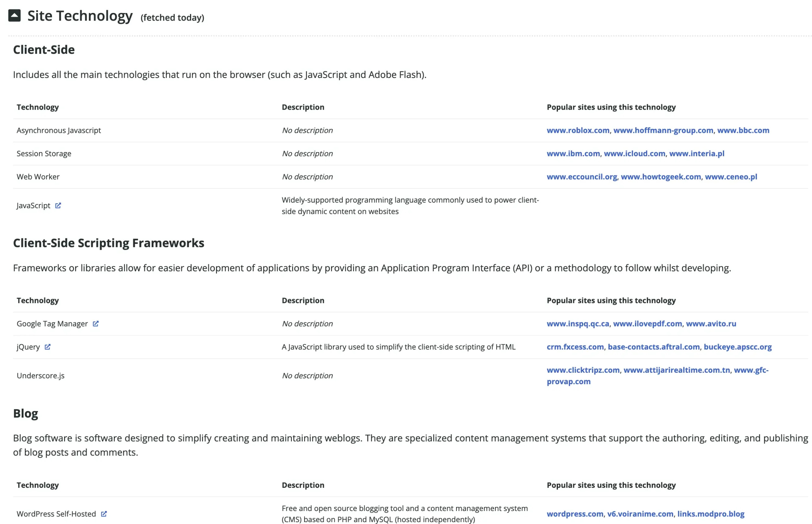Open the wordpress.com link
The width and height of the screenshot is (812, 524).
(575, 514)
